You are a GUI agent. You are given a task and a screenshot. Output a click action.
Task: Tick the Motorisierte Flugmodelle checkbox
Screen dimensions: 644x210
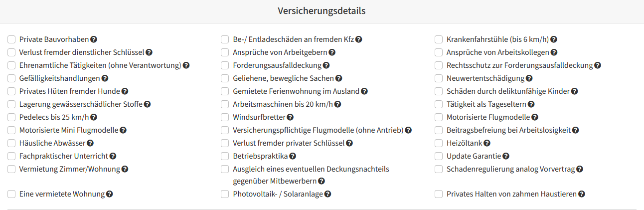point(439,117)
